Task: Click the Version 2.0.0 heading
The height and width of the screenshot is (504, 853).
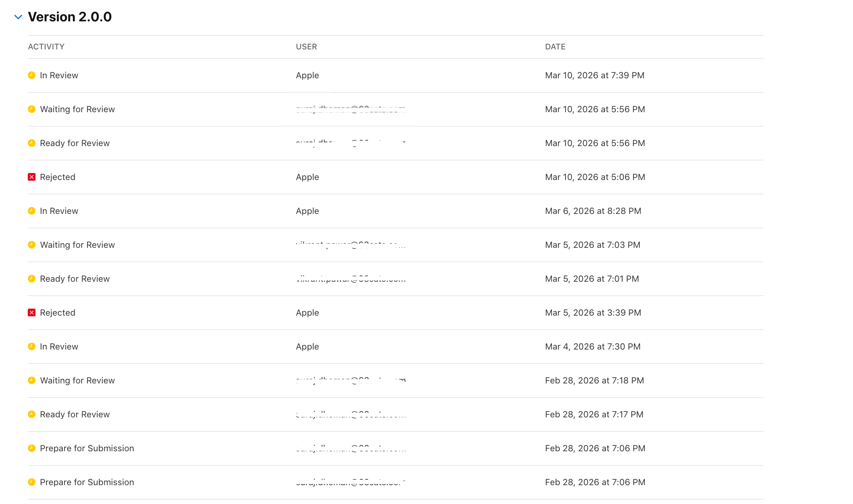Action: click(x=70, y=17)
